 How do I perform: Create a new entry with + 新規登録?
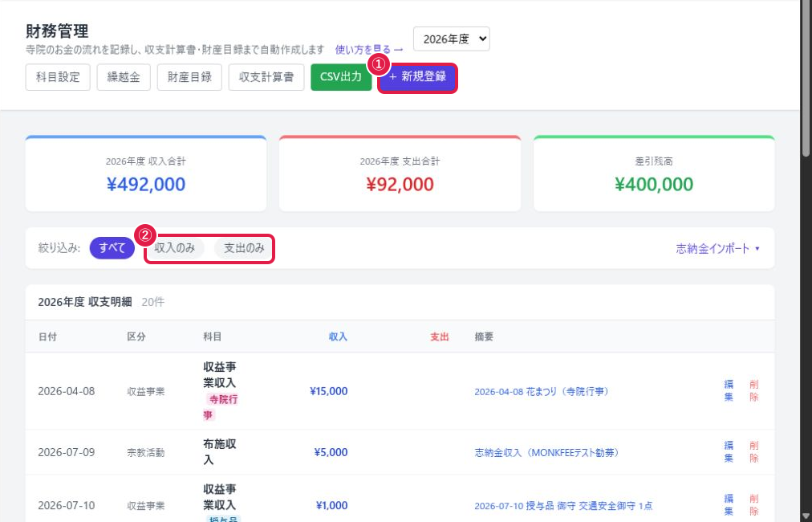(417, 77)
